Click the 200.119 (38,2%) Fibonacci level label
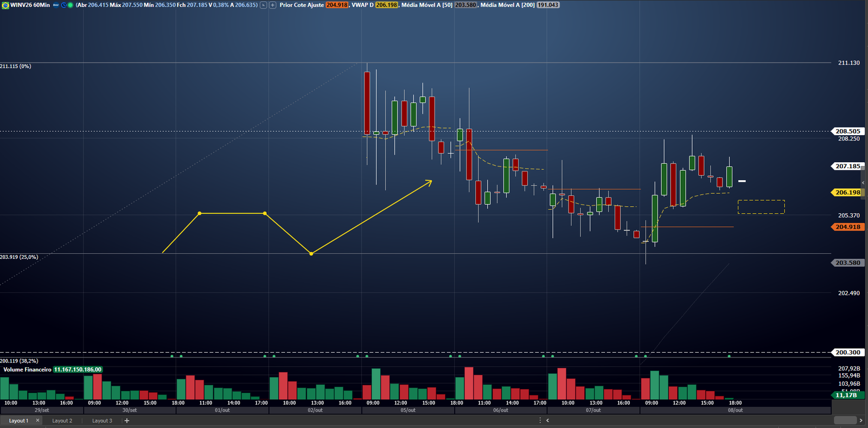The image size is (868, 428). point(19,361)
